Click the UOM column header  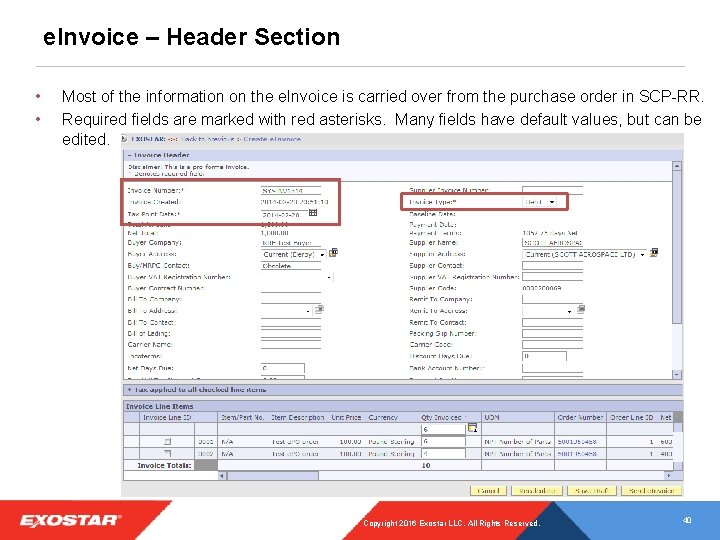click(x=492, y=417)
